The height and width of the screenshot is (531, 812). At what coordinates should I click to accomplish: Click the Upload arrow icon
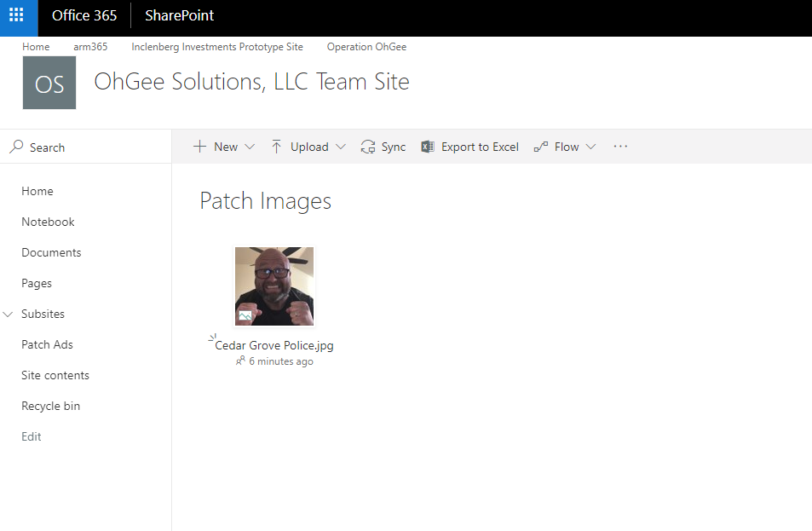(277, 147)
